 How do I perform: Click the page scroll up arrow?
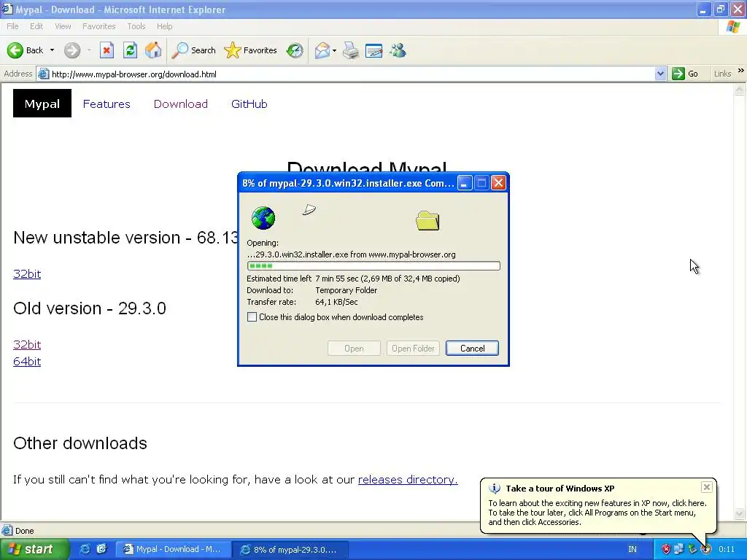point(740,89)
